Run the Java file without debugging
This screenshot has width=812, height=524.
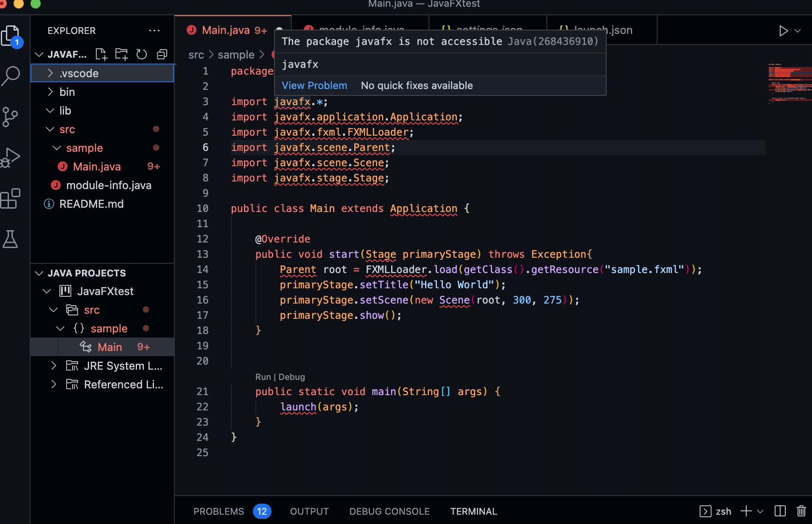click(783, 30)
